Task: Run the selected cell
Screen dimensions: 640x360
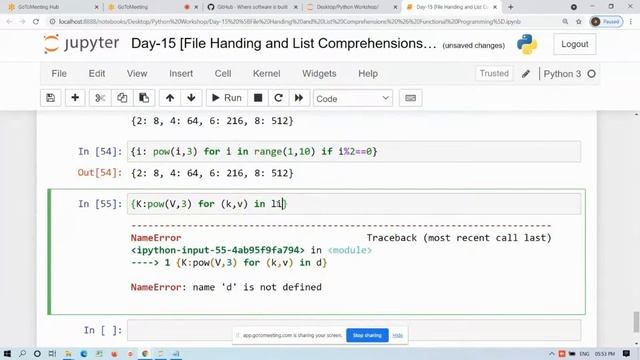Action: click(227, 98)
